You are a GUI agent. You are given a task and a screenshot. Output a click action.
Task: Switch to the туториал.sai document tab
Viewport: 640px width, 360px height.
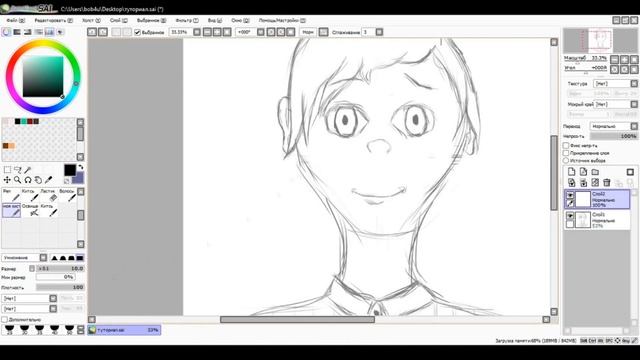coord(124,330)
